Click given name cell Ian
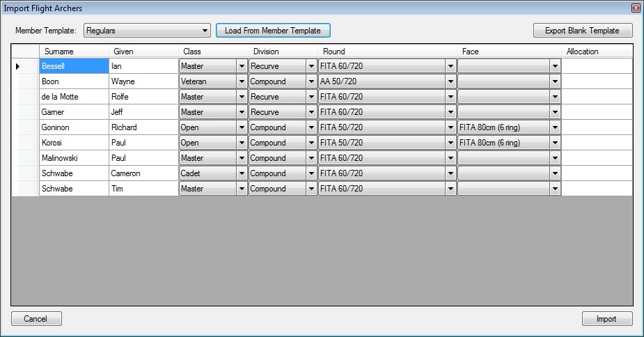644x337 pixels. click(x=143, y=65)
